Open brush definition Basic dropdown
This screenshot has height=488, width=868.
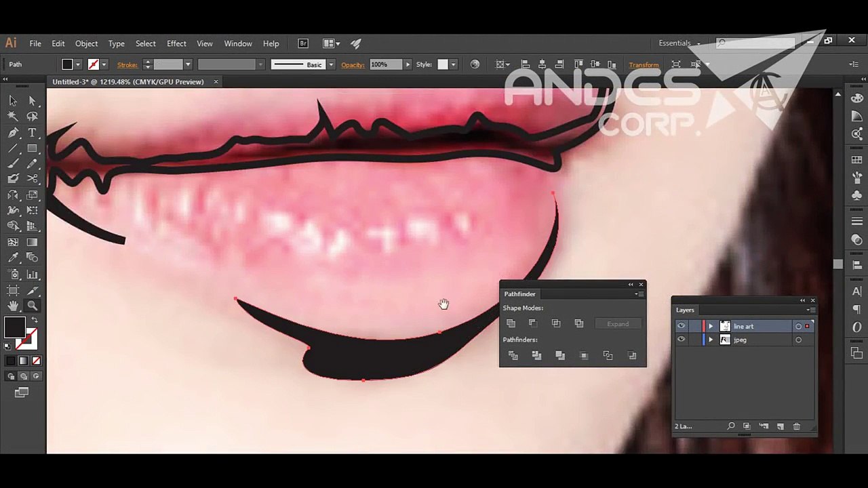coord(331,65)
